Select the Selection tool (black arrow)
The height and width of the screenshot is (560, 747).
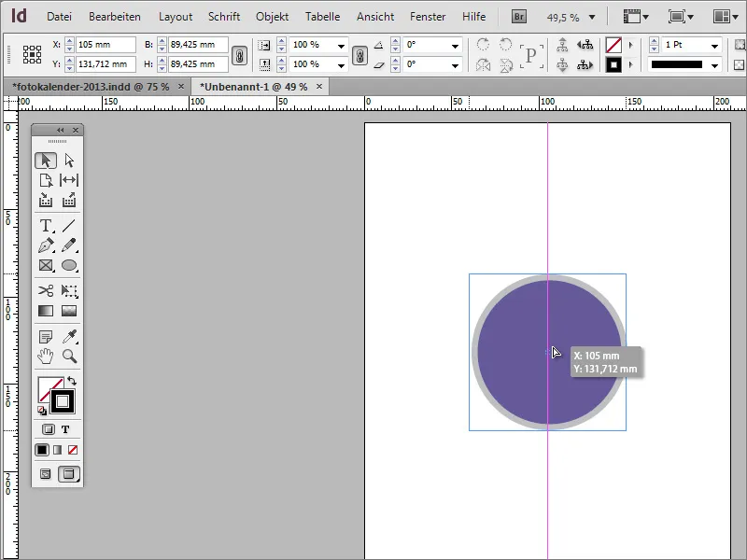click(46, 161)
